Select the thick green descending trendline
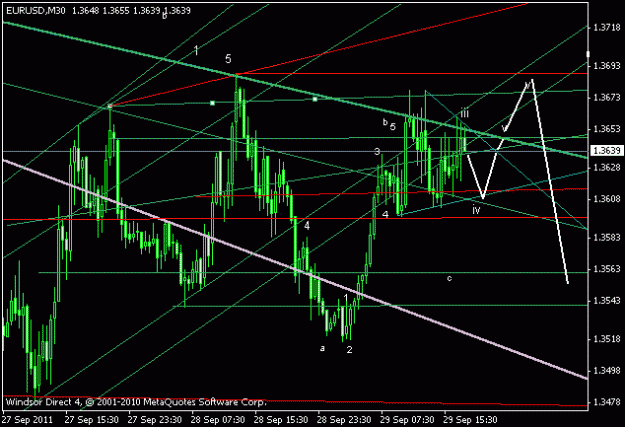 pos(295,90)
